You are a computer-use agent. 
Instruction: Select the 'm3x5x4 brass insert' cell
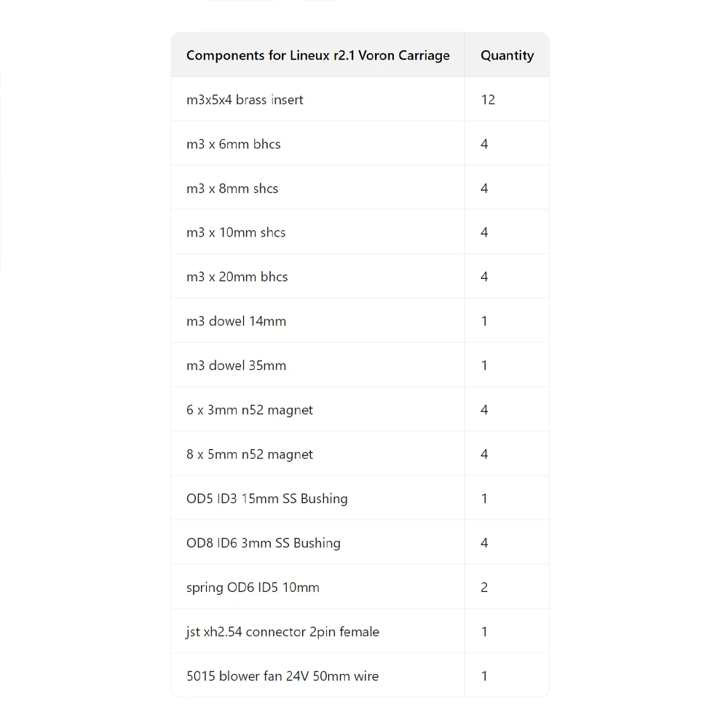pos(245,100)
